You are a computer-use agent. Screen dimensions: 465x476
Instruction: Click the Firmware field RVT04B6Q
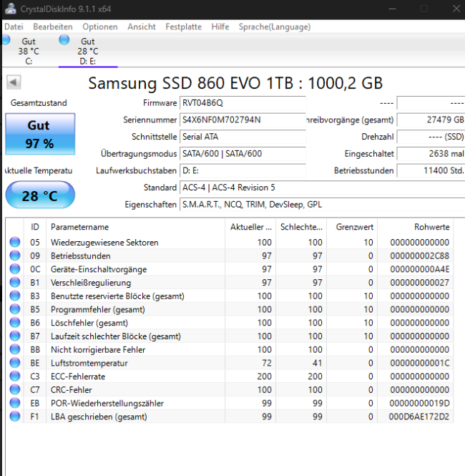pyautogui.click(x=243, y=103)
